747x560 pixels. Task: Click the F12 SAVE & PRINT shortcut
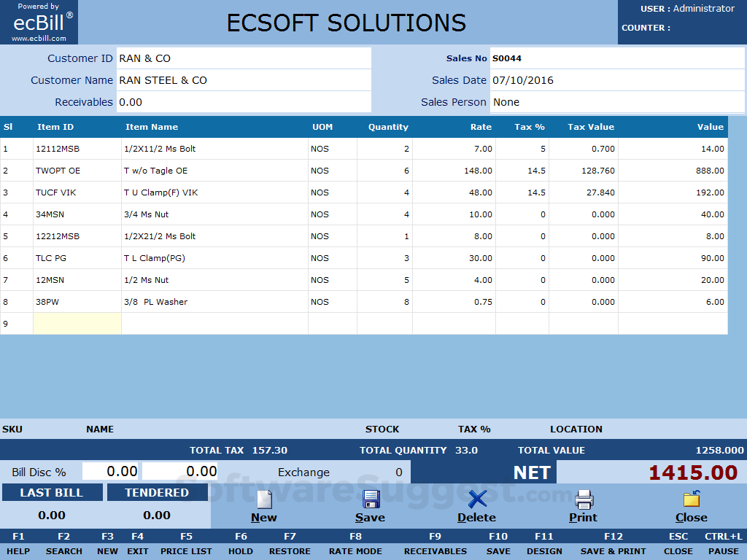click(613, 544)
